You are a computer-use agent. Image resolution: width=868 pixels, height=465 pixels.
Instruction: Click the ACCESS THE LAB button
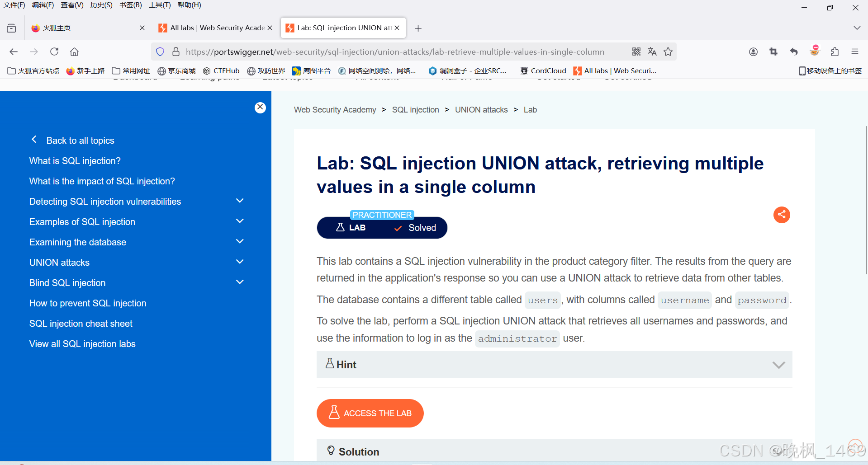pyautogui.click(x=370, y=413)
